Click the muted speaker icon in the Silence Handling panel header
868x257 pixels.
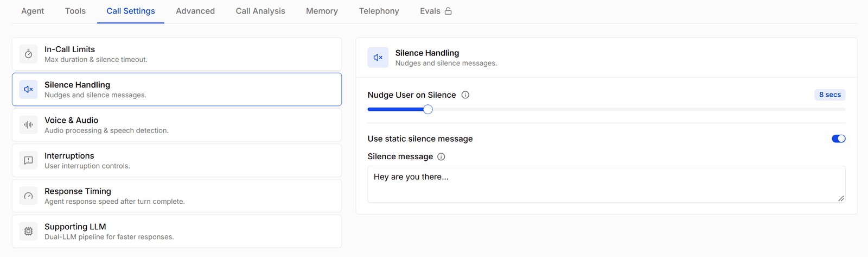[378, 58]
